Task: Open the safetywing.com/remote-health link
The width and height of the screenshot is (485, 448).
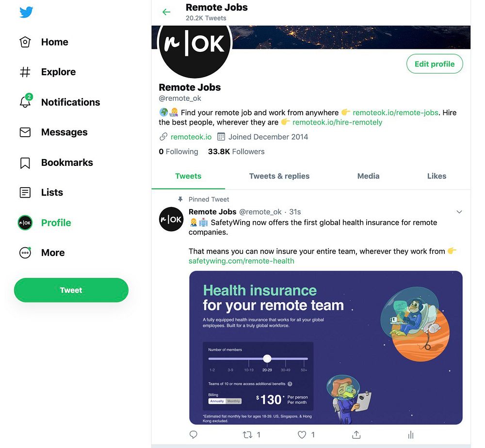Action: pos(241,261)
